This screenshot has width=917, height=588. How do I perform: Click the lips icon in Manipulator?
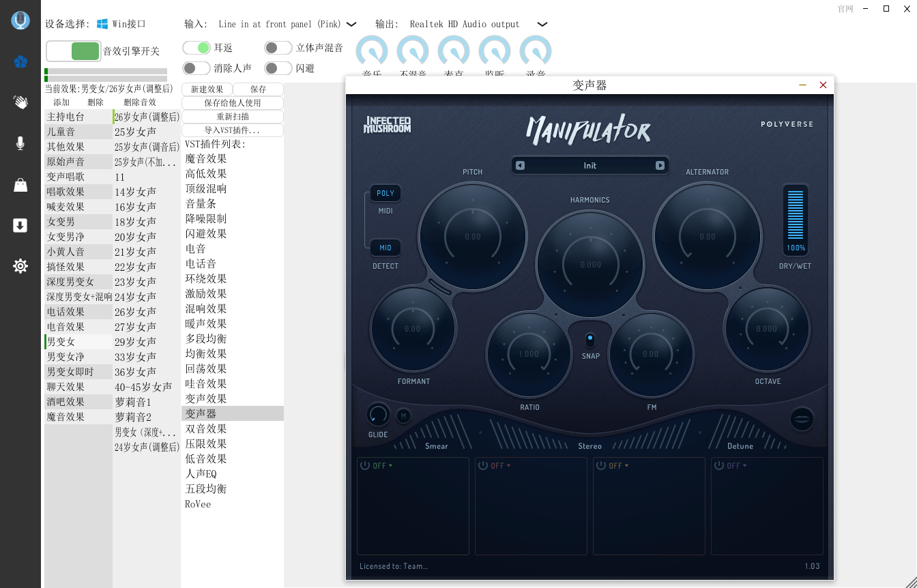point(802,419)
